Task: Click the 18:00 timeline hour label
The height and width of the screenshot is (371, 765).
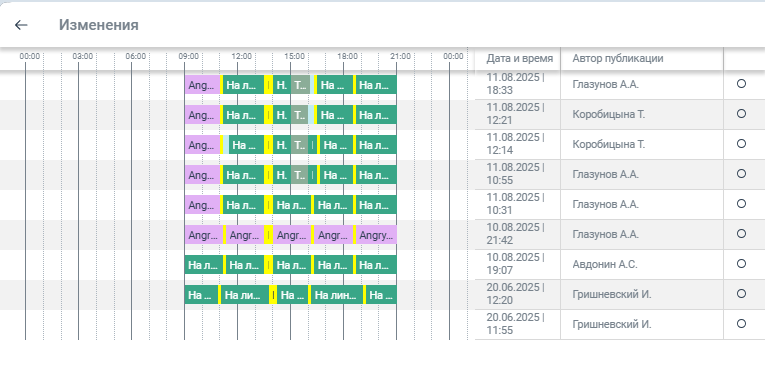Action: [x=347, y=56]
